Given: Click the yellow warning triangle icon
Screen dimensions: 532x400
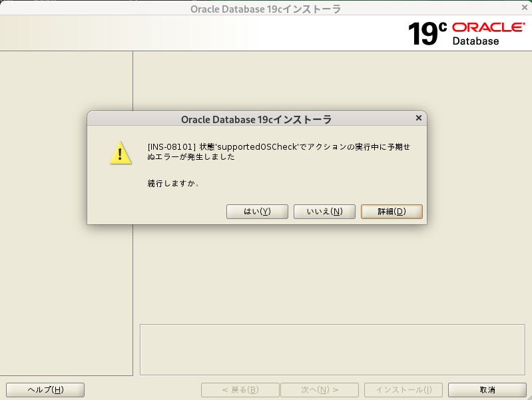Looking at the screenshot, I should click(x=121, y=153).
